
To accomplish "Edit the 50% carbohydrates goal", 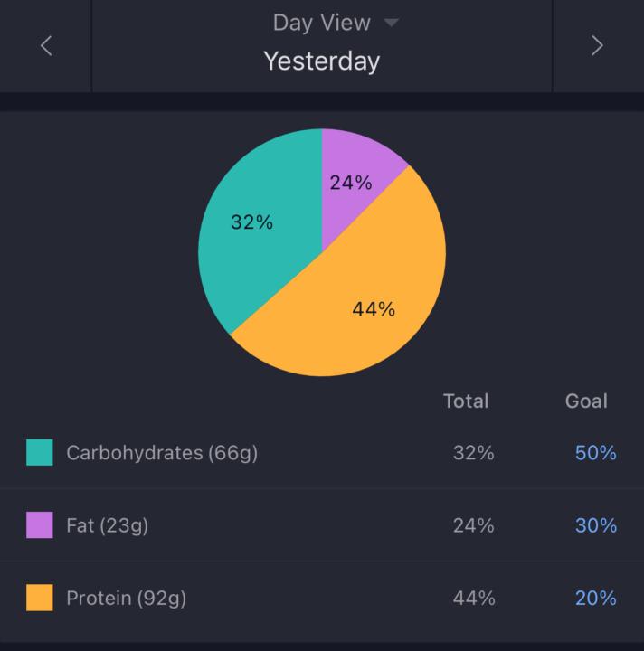I will pos(595,453).
